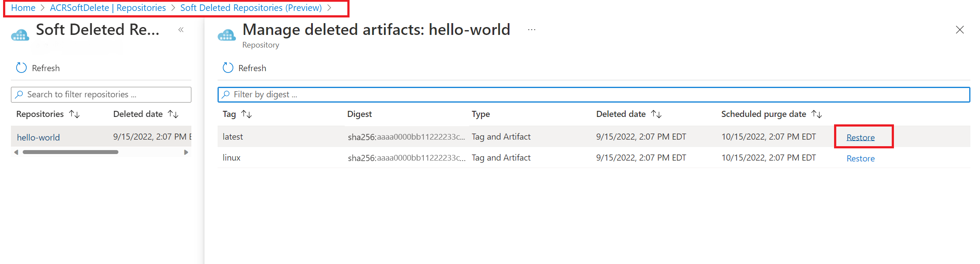This screenshot has height=264, width=980.
Task: Click hello-world row deleted date
Action: (152, 137)
